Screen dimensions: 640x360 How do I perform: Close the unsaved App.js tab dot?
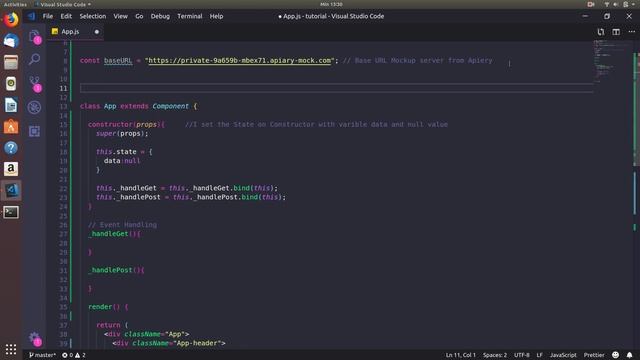tap(97, 32)
